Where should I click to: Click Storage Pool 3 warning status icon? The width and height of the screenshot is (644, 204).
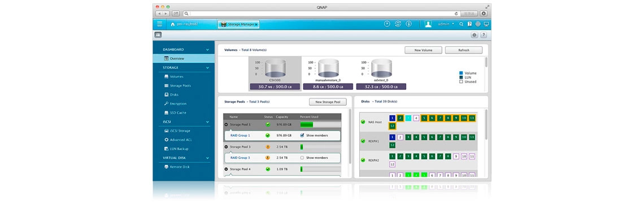coord(268,146)
